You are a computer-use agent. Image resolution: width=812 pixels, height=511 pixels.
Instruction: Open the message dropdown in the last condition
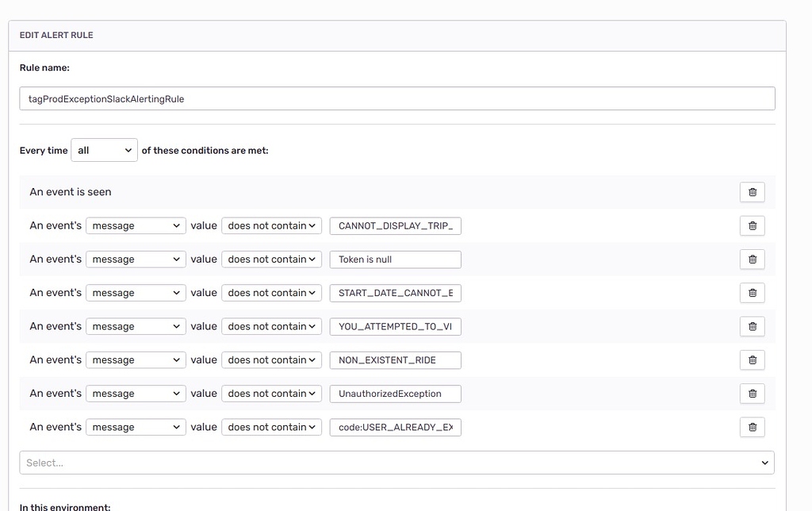(x=135, y=427)
